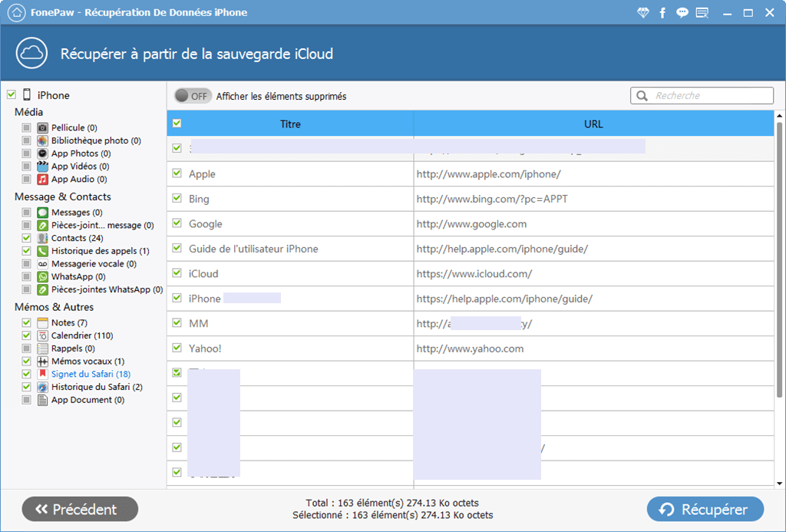
Task: Select the Historique du Safari compass icon
Action: (x=43, y=387)
